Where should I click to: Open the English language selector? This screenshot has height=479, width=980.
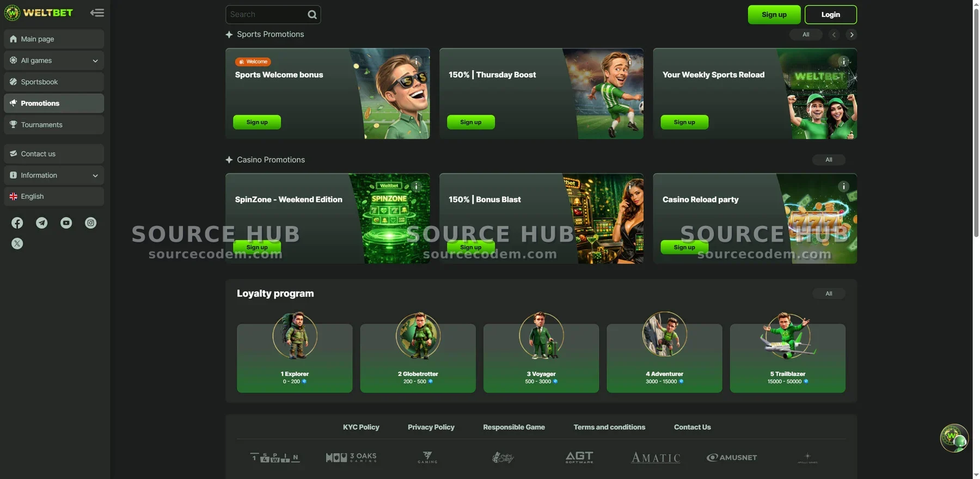[54, 196]
